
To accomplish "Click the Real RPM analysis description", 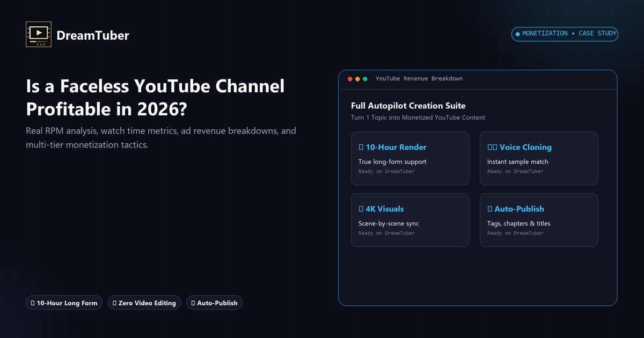I will (161, 138).
